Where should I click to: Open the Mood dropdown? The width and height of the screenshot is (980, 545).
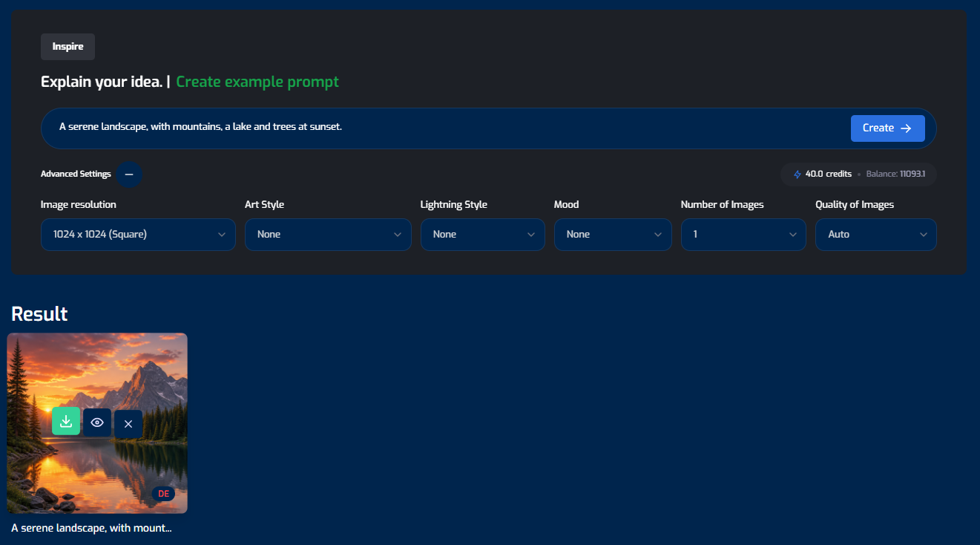pos(613,235)
